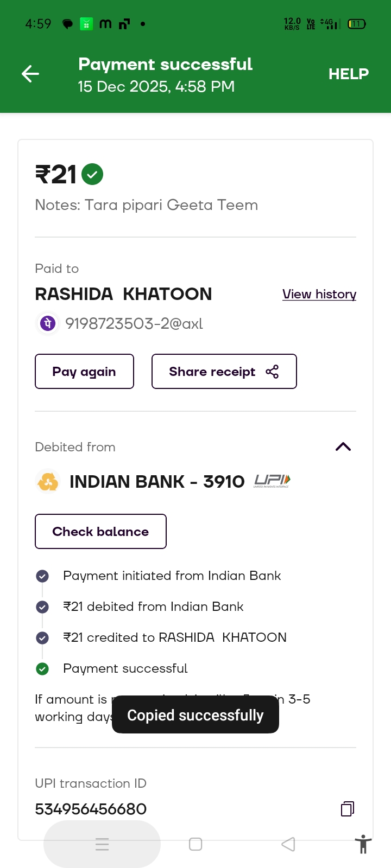Tap the Copied successfully toast message
Viewport: 391px width, 868px height.
(x=195, y=715)
